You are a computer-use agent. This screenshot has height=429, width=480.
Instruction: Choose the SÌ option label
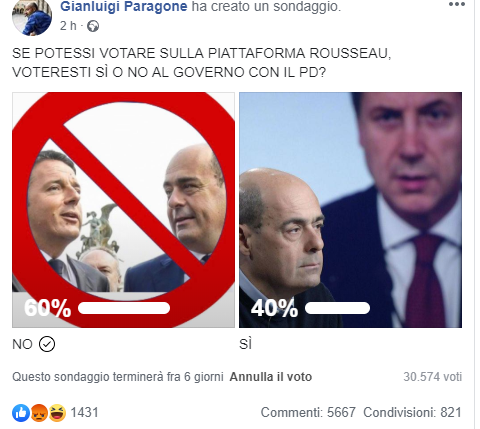click(x=245, y=344)
